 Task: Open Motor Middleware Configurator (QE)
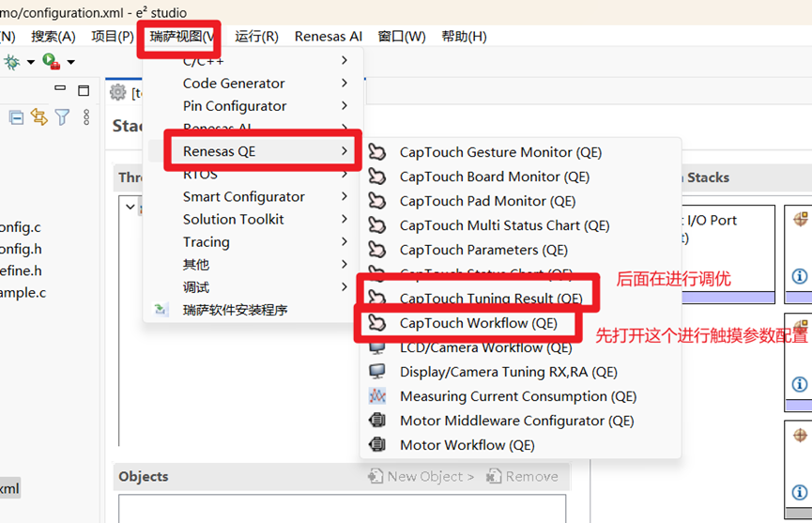click(520, 421)
